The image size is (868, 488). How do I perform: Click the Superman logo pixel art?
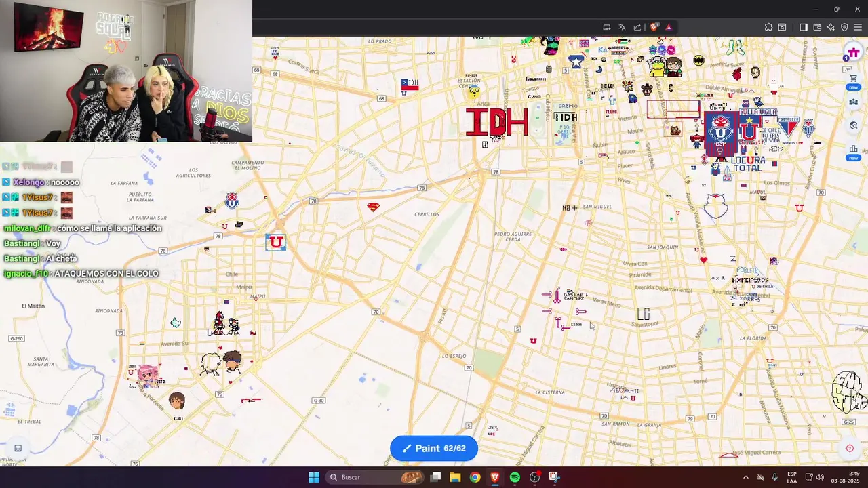pyautogui.click(x=373, y=207)
